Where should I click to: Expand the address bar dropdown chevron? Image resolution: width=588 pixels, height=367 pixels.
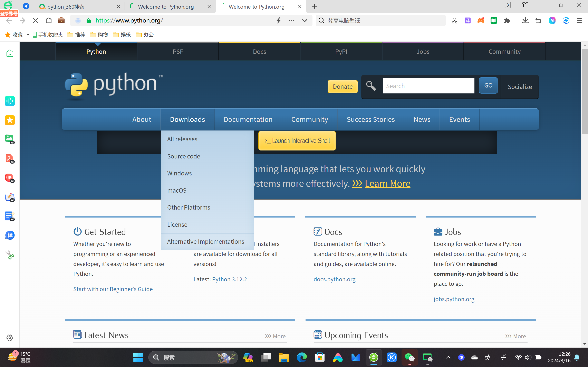tap(305, 21)
